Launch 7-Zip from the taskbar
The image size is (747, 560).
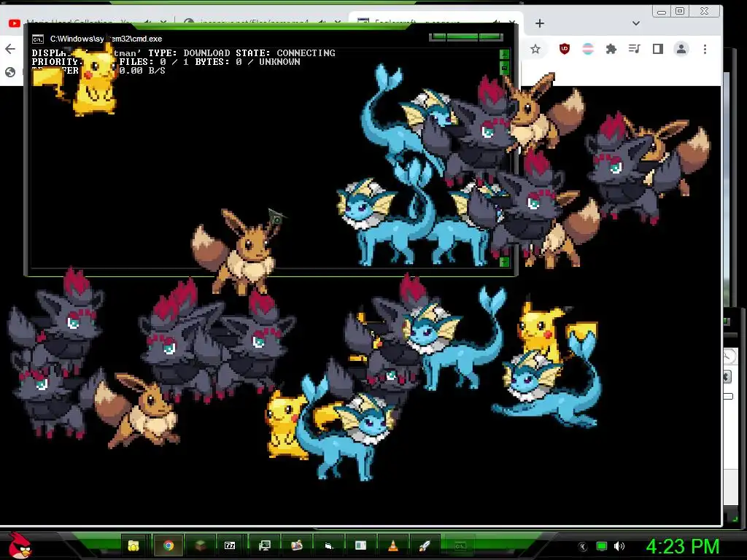tap(230, 545)
